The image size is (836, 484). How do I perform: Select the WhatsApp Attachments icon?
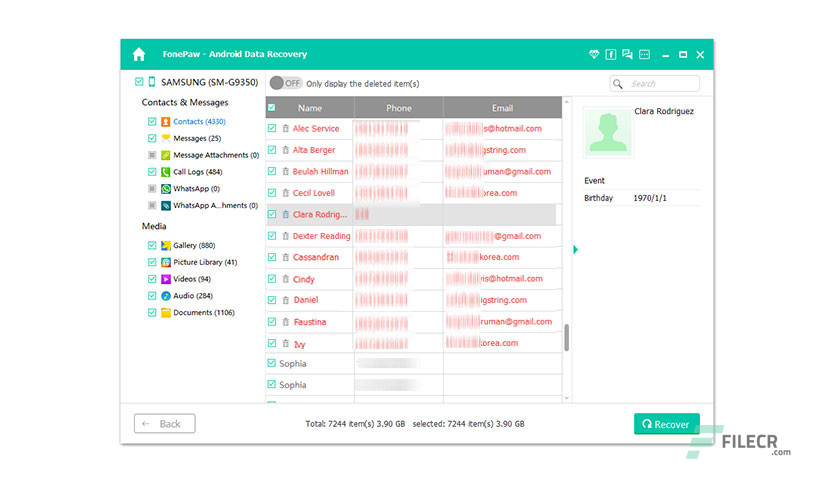pyautogui.click(x=166, y=205)
